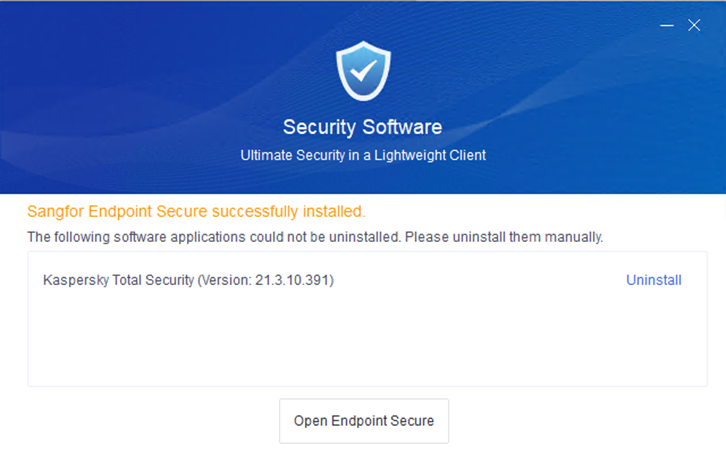726x454 pixels.
Task: Select the Ultimate Security tagline text
Action: click(362, 156)
